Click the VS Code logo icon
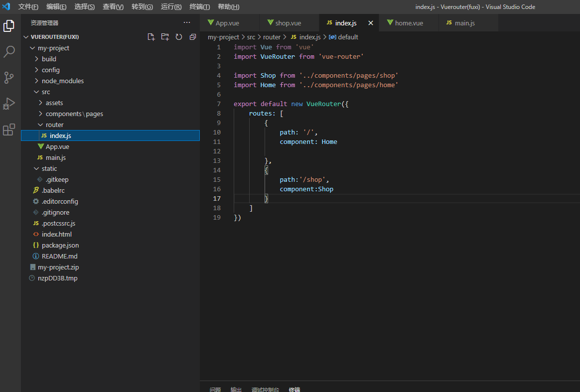The width and height of the screenshot is (580, 392). tap(6, 6)
